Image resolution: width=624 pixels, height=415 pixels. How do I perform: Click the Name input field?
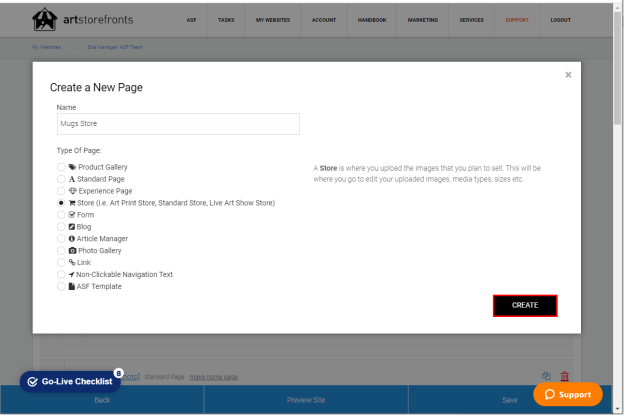pyautogui.click(x=178, y=124)
